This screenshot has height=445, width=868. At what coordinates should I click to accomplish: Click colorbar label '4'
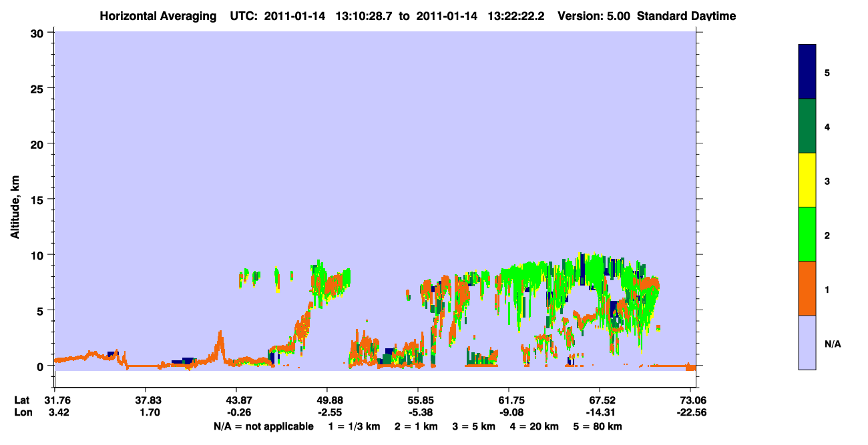827,127
